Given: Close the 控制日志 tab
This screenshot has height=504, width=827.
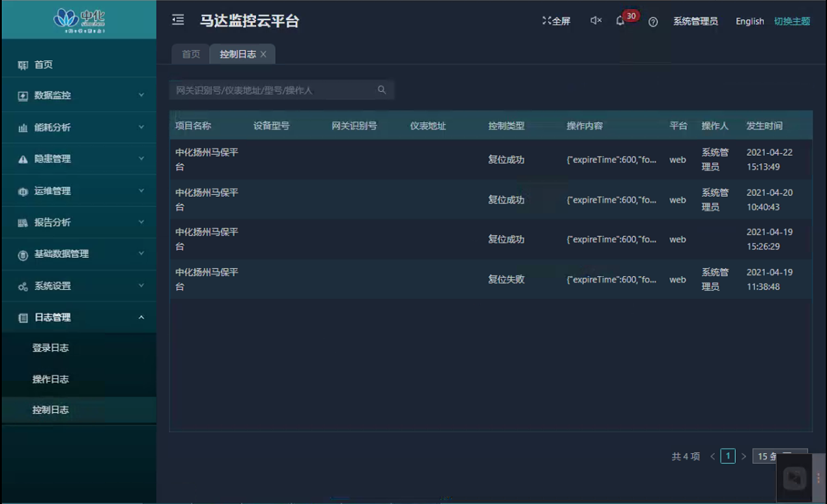Looking at the screenshot, I should 263,55.
